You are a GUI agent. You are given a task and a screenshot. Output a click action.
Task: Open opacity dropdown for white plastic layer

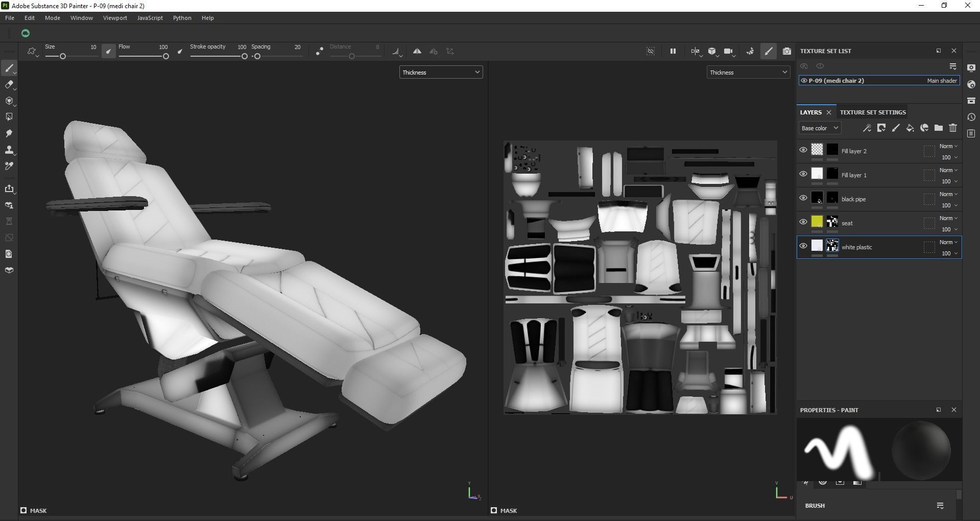949,253
